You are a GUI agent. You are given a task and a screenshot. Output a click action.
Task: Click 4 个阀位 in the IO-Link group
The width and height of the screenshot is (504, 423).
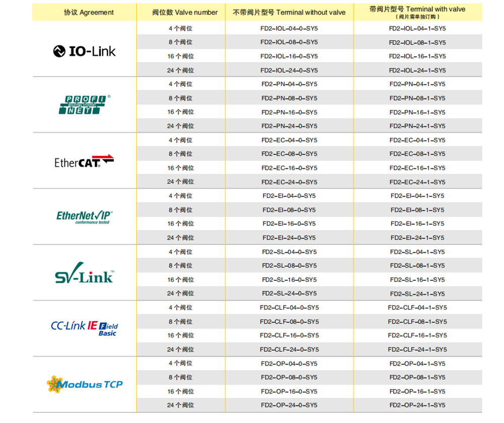(x=180, y=29)
